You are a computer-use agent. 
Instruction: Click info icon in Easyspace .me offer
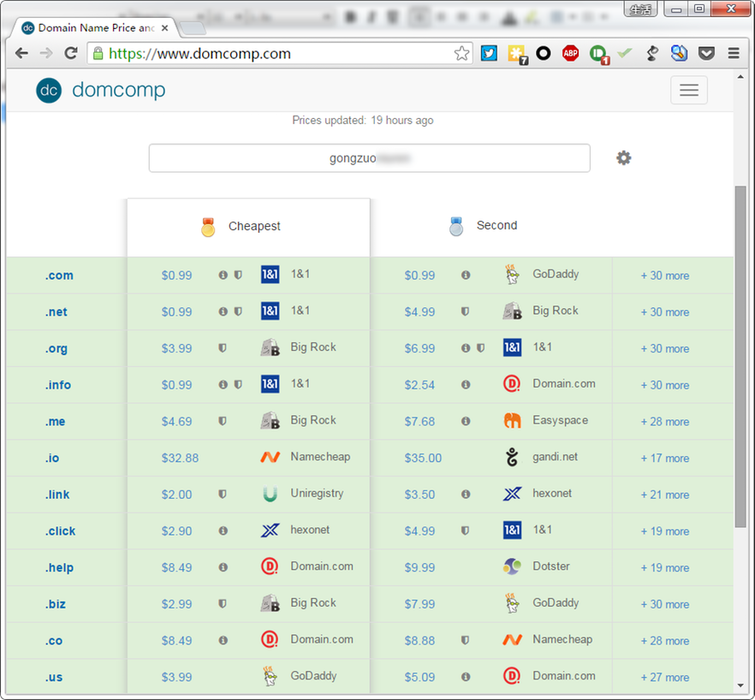(466, 421)
